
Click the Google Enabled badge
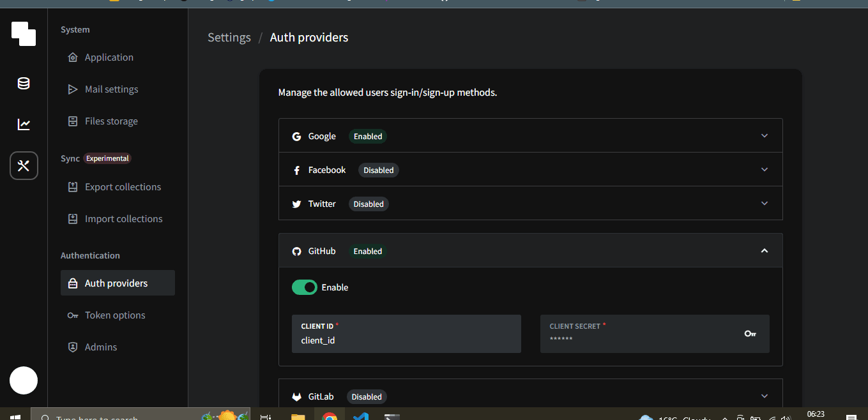368,137
